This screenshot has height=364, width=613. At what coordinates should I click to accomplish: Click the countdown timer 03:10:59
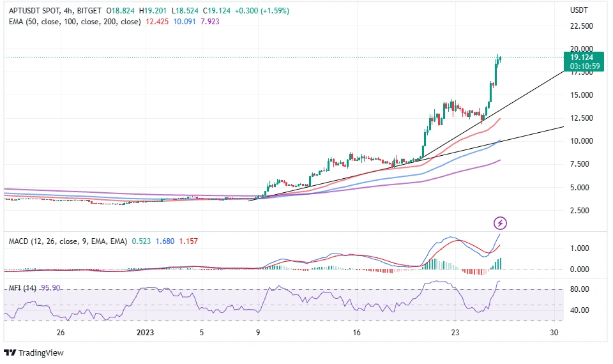click(585, 66)
